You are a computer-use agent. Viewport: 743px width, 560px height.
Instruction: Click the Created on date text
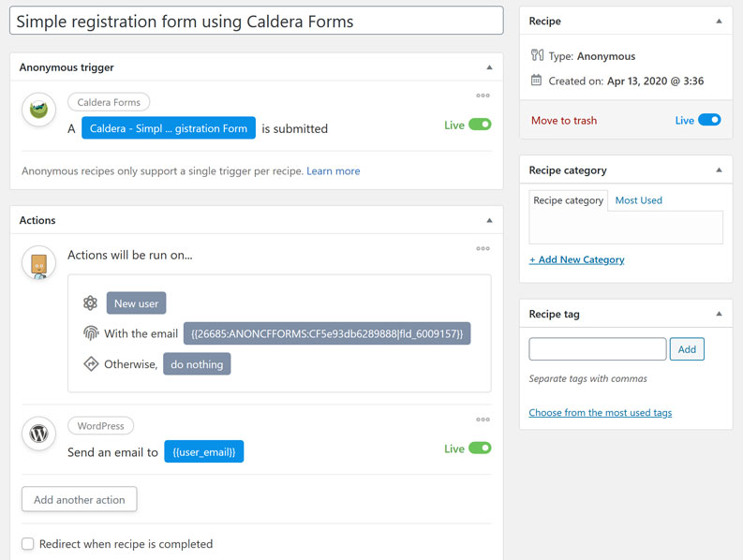point(626,81)
